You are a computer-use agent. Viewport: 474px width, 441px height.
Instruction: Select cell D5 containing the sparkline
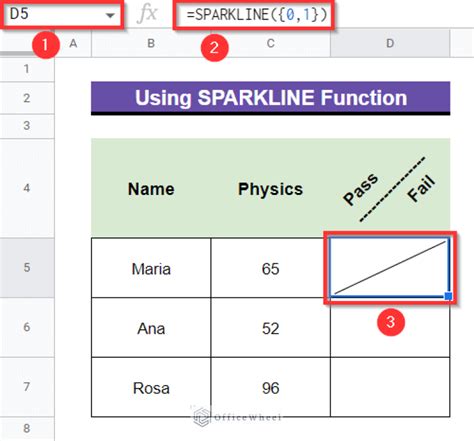point(390,267)
